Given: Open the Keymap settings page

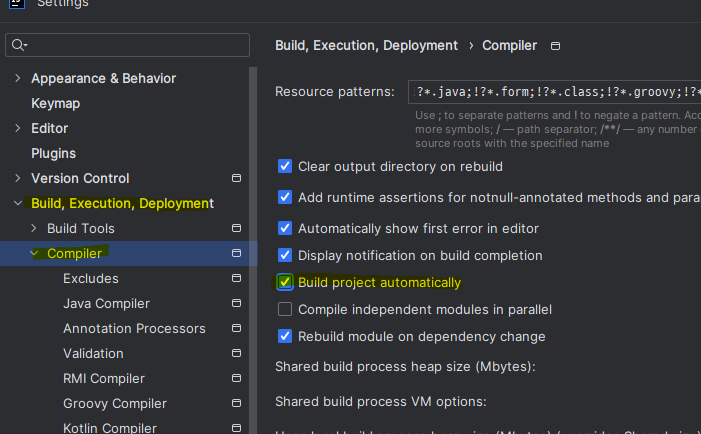Looking at the screenshot, I should pyautogui.click(x=55, y=103).
